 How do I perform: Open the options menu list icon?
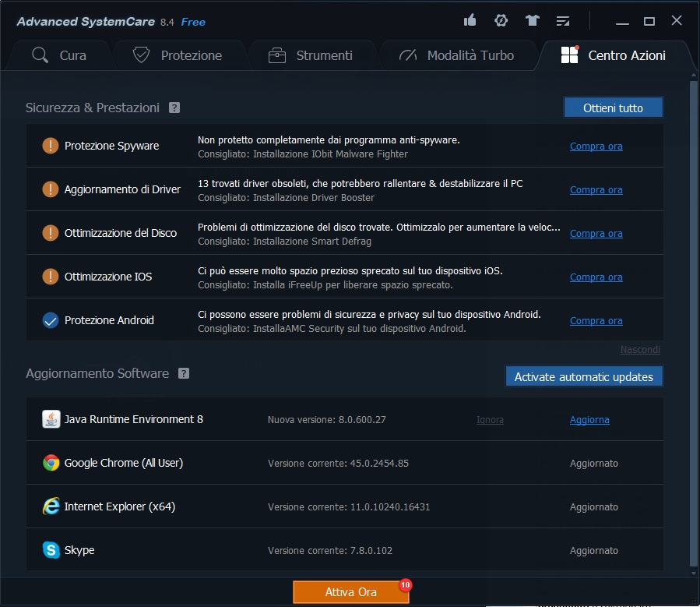coord(562,21)
